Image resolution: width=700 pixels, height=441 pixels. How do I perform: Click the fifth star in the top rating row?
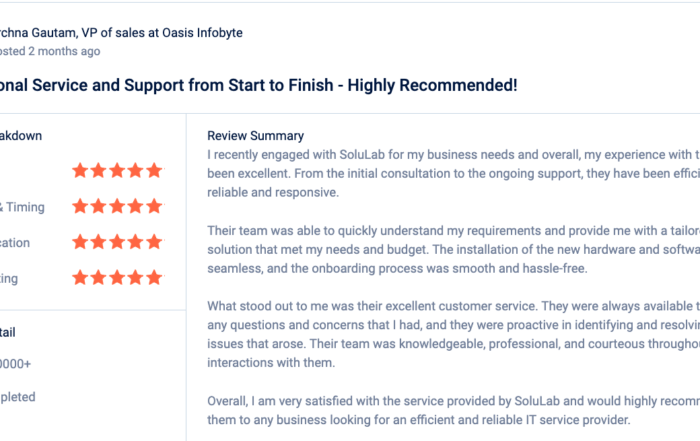tap(154, 171)
